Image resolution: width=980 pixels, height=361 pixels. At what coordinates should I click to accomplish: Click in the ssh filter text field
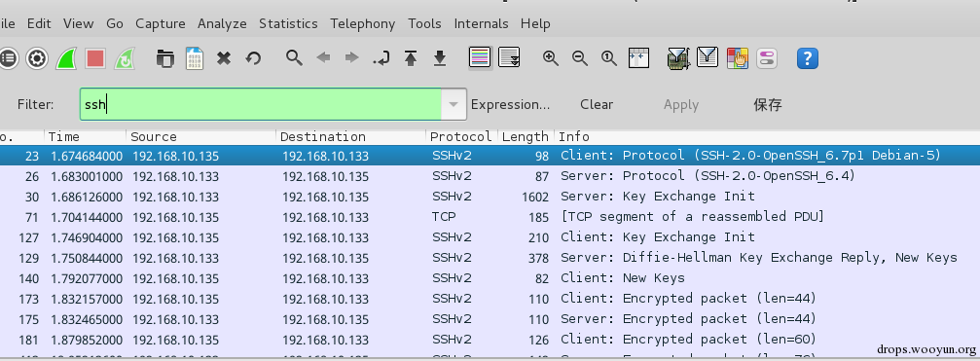tap(261, 104)
